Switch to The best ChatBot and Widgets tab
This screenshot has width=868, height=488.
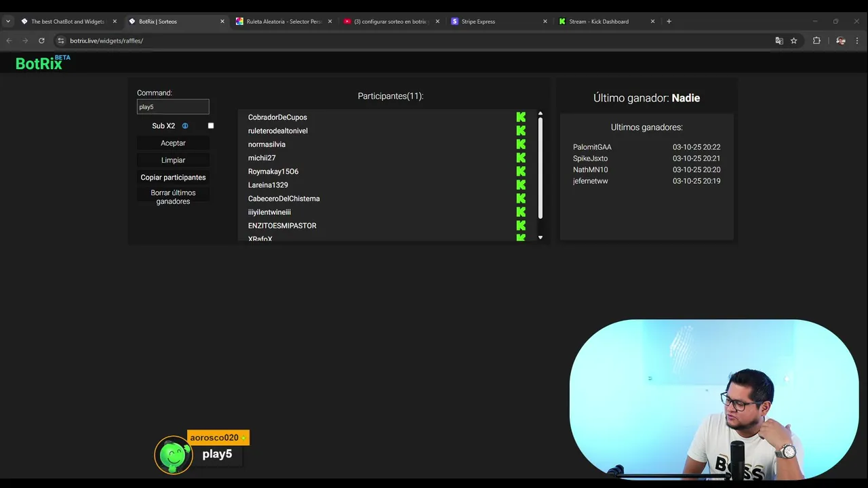(68, 22)
